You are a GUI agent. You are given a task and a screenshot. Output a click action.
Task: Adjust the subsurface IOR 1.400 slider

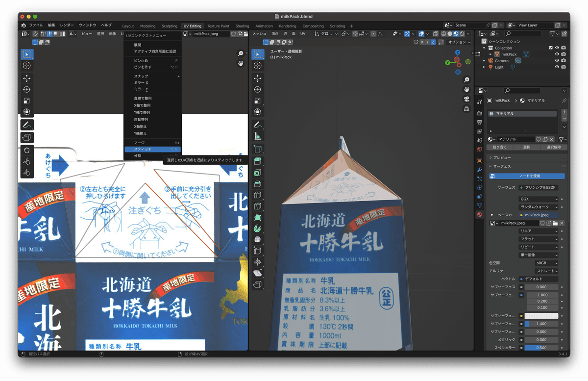pyautogui.click(x=541, y=324)
